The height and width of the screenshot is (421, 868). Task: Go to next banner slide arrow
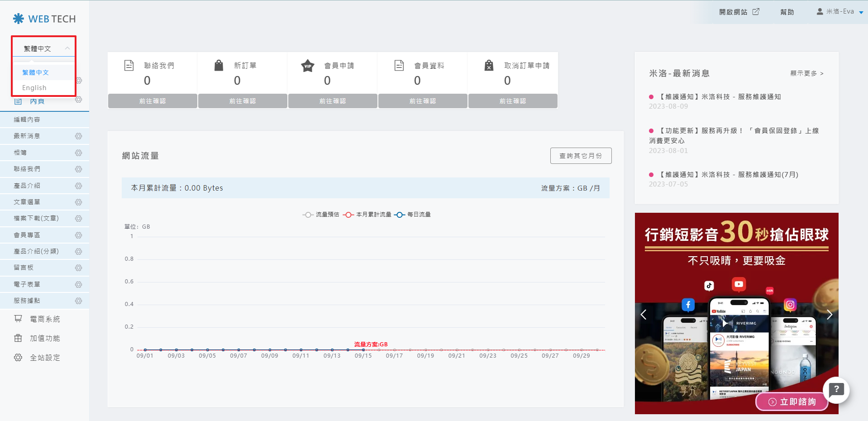[829, 315]
